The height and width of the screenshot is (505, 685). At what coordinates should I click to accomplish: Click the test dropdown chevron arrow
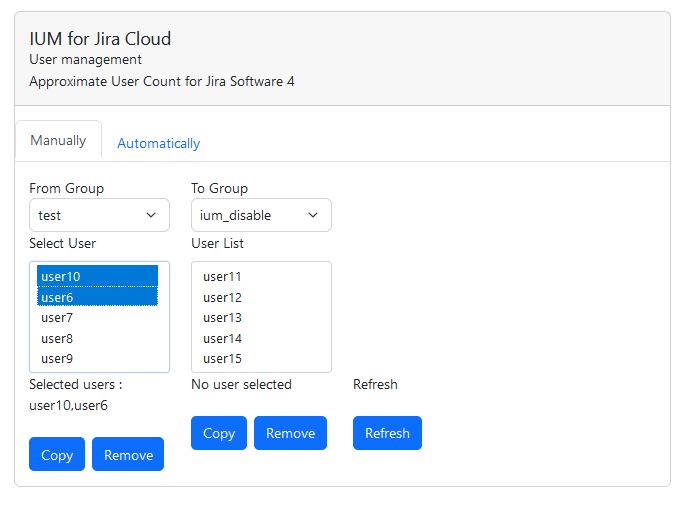151,215
